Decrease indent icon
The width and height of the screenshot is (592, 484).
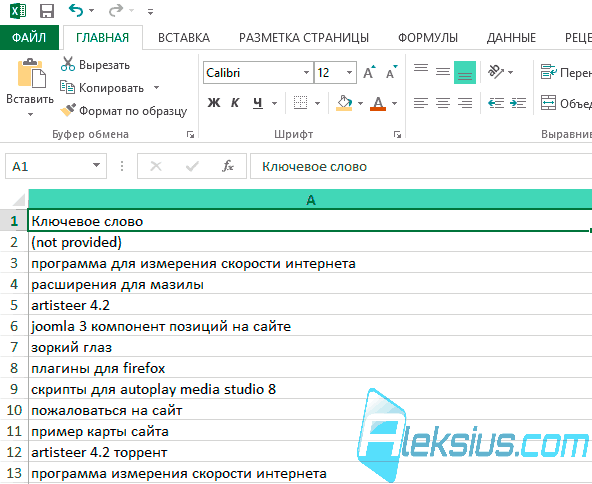(x=496, y=103)
